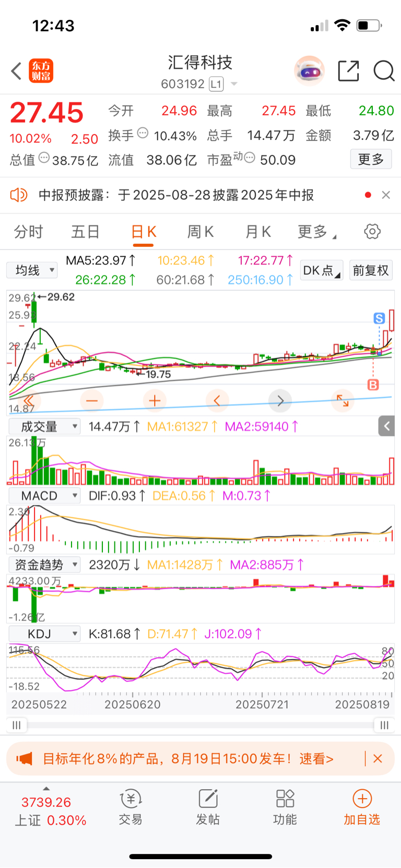Close the 目标年化8% promotion banner
This screenshot has width=401, height=868.
click(378, 758)
